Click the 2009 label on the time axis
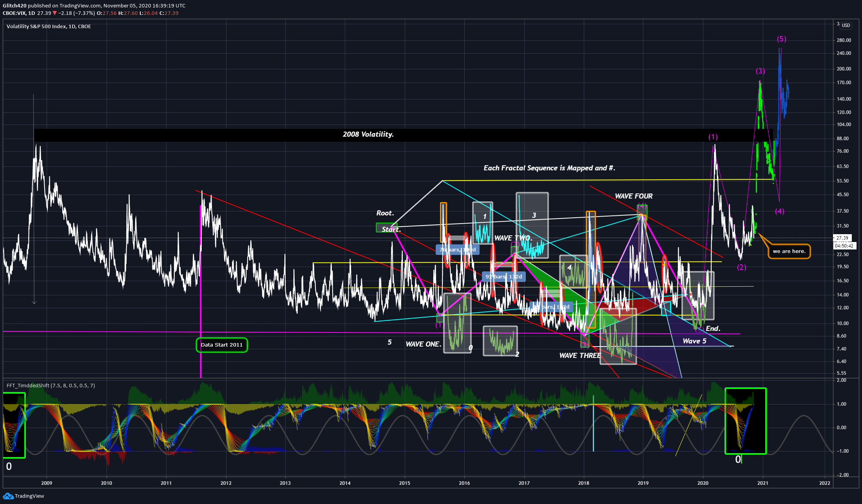This screenshot has height=504, width=862. pos(47,483)
